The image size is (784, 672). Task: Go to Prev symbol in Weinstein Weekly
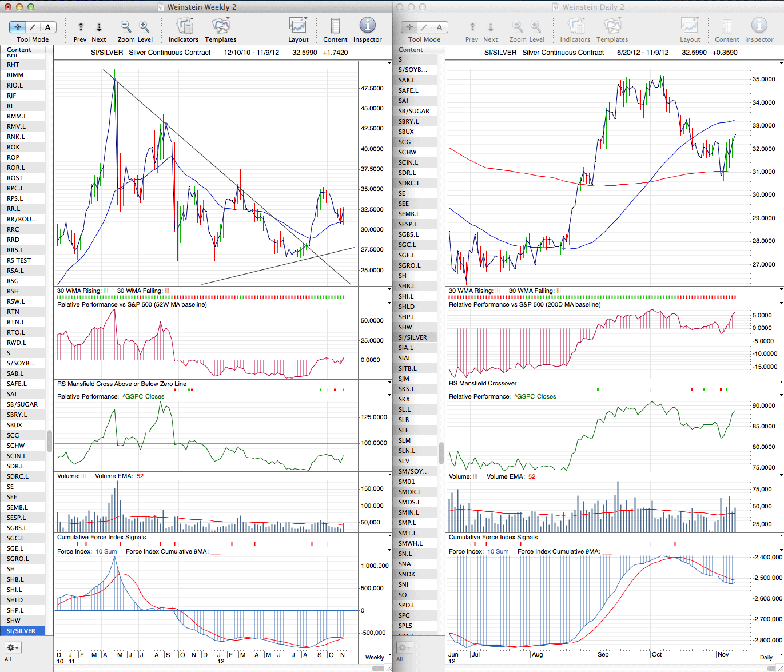coord(81,27)
